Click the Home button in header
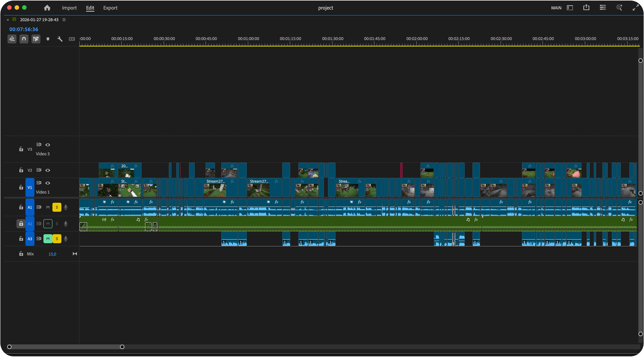The width and height of the screenshot is (644, 359). coord(47,8)
